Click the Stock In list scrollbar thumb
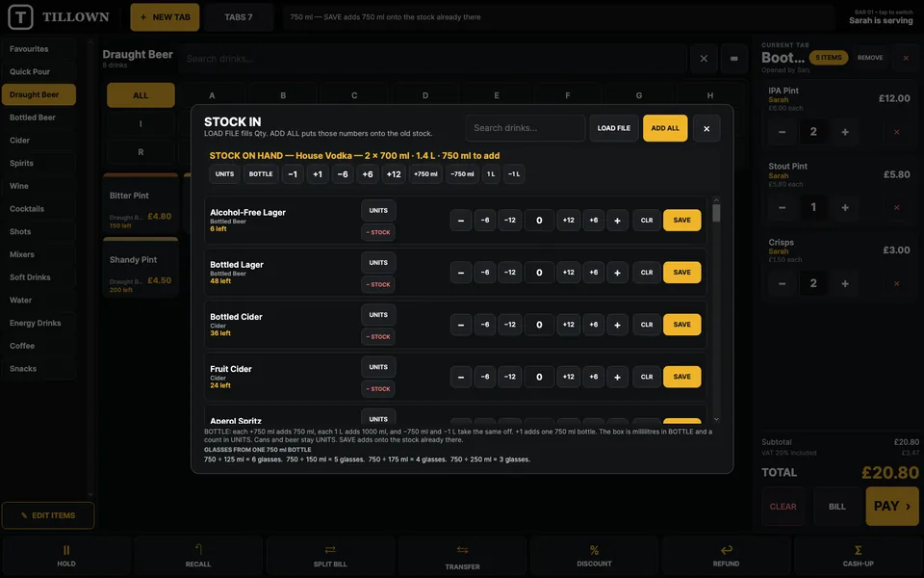924x578 pixels. [716, 212]
